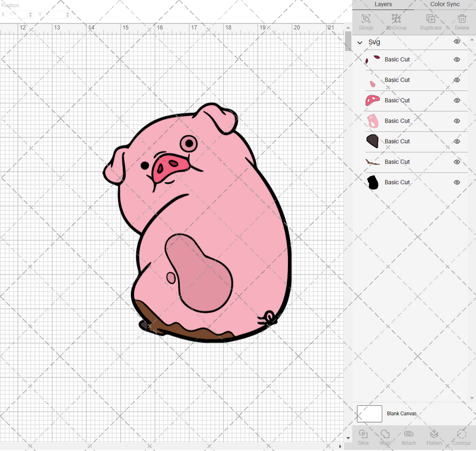Select the Slice tool
The image size is (476, 451).
click(363, 437)
